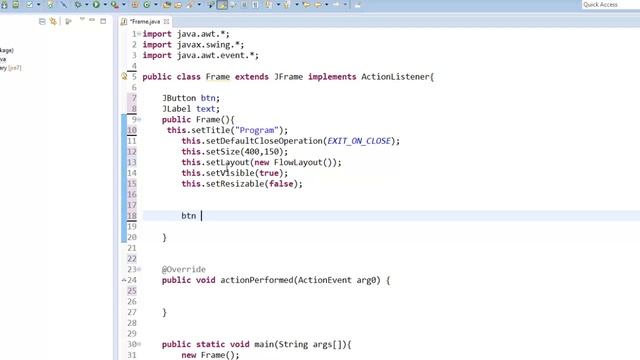Open the Package Explorer view menu triangle

click(82, 19)
